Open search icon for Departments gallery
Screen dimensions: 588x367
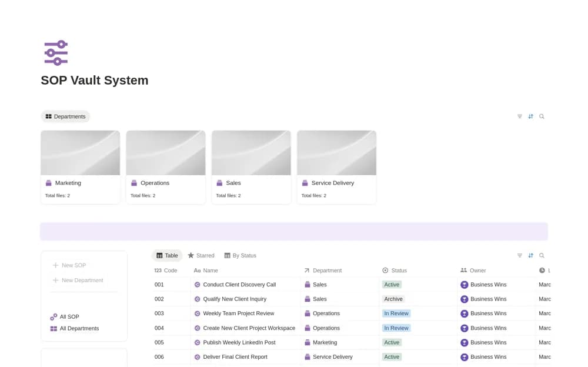[542, 116]
